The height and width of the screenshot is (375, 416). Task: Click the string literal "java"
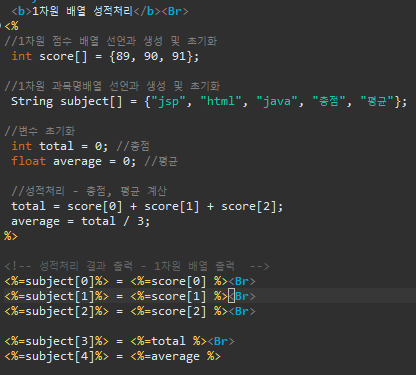click(x=277, y=101)
